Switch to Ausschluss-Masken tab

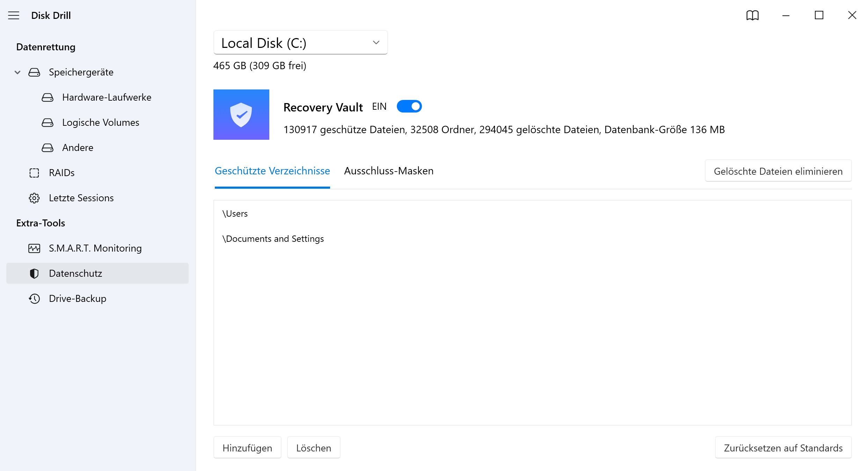pyautogui.click(x=389, y=171)
